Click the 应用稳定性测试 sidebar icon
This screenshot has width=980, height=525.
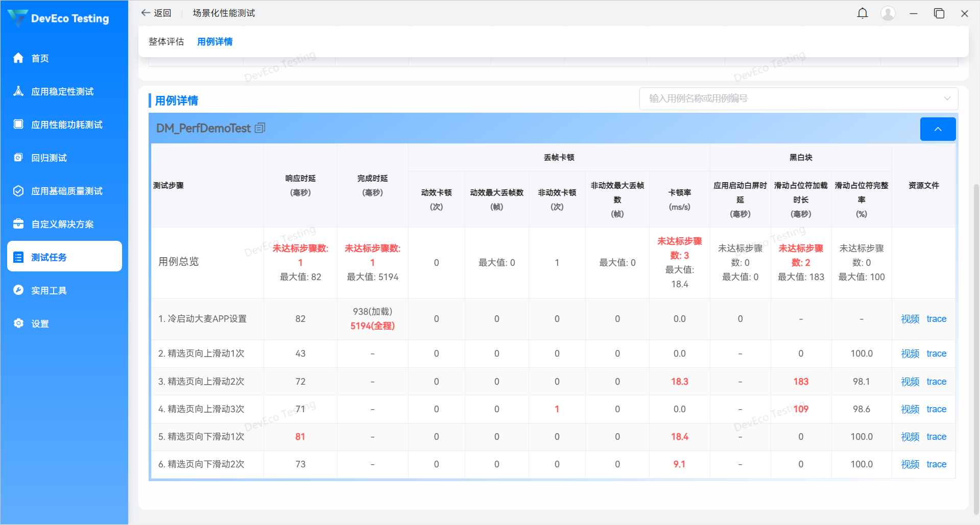tap(18, 91)
